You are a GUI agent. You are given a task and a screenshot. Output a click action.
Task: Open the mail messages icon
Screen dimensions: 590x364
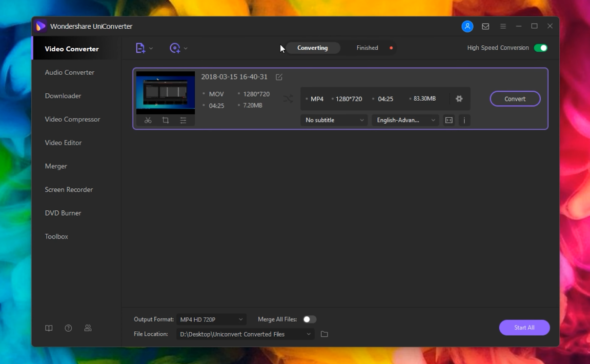pyautogui.click(x=486, y=26)
